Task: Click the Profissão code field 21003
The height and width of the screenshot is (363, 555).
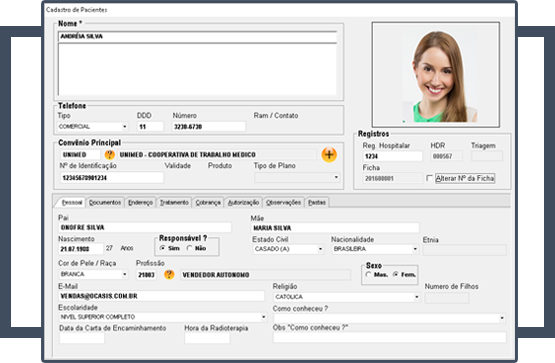Action: coord(147,275)
